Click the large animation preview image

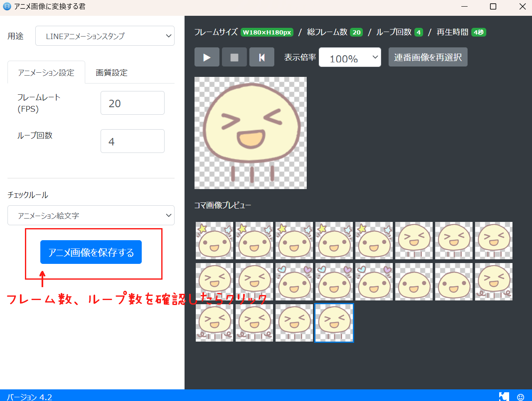click(250, 133)
